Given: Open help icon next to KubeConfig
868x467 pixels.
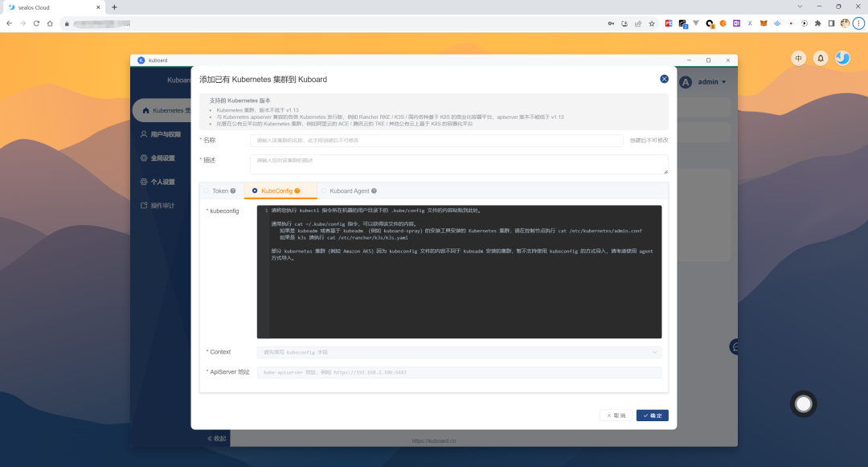Looking at the screenshot, I should 297,190.
